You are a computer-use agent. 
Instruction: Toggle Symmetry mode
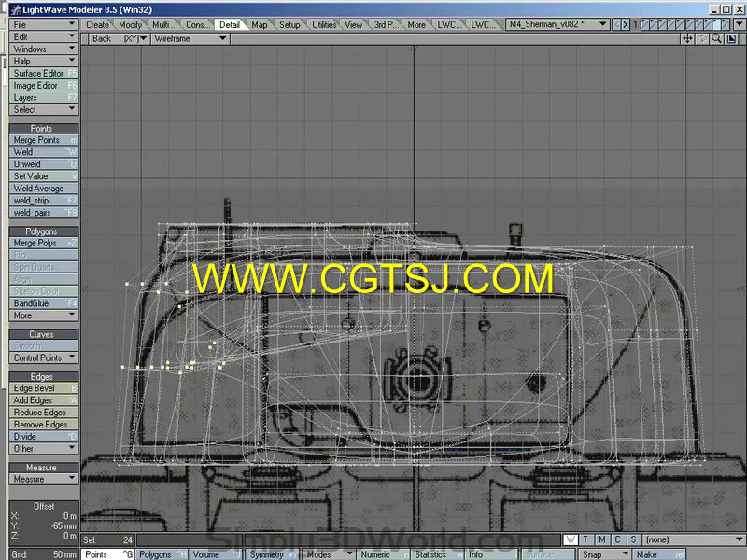pyautogui.click(x=272, y=554)
